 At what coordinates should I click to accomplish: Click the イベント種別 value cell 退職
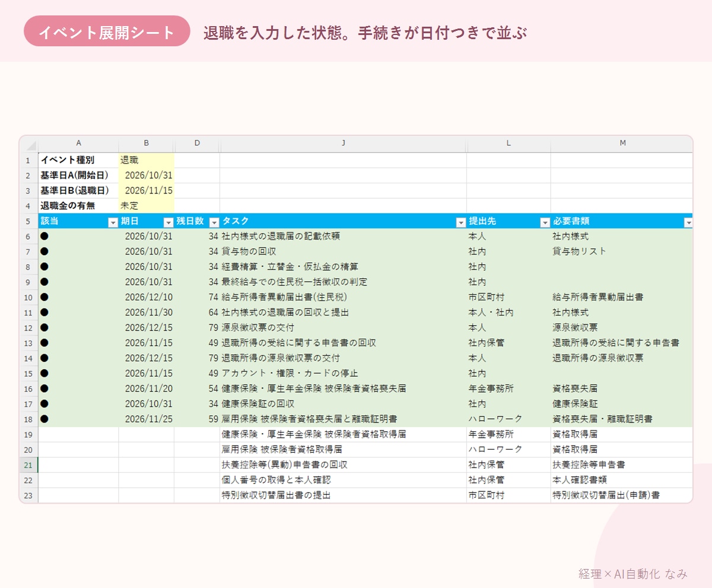click(147, 160)
